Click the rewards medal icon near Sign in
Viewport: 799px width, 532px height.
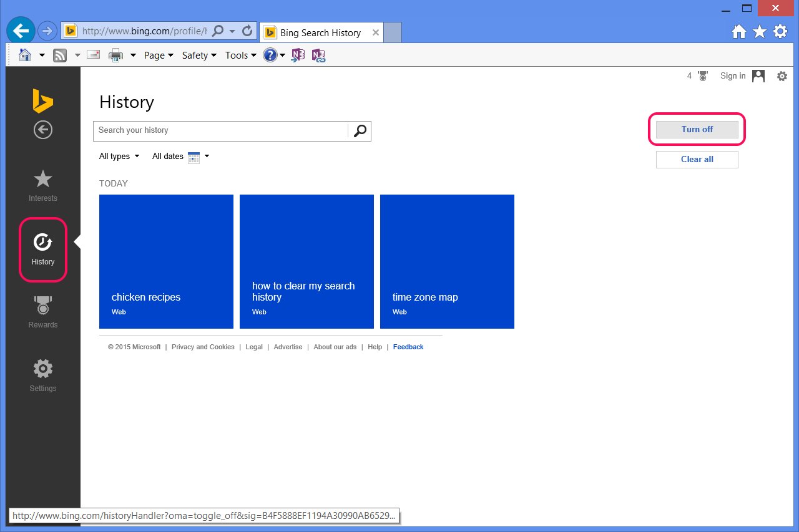tap(703, 76)
